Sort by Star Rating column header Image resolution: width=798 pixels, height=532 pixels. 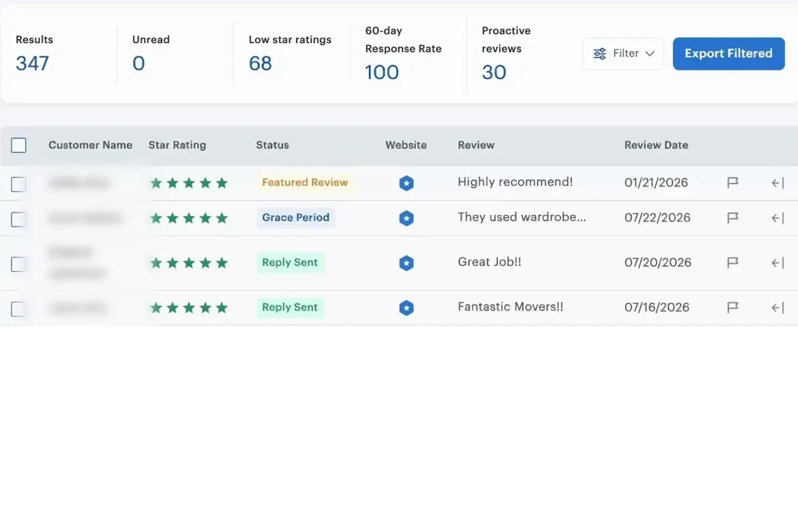pos(177,145)
